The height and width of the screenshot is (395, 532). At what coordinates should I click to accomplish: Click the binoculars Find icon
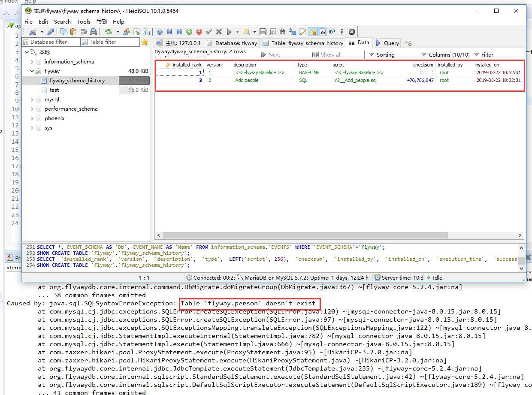tap(282, 32)
